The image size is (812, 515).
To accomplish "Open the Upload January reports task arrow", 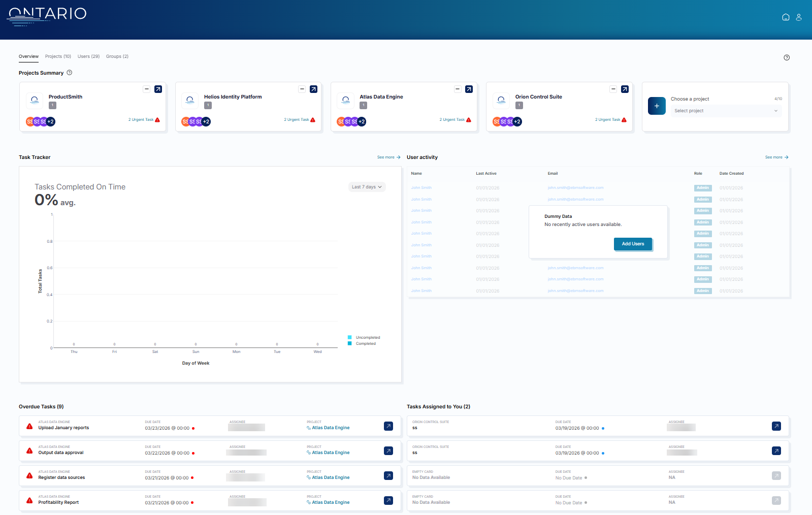I will [x=388, y=426].
